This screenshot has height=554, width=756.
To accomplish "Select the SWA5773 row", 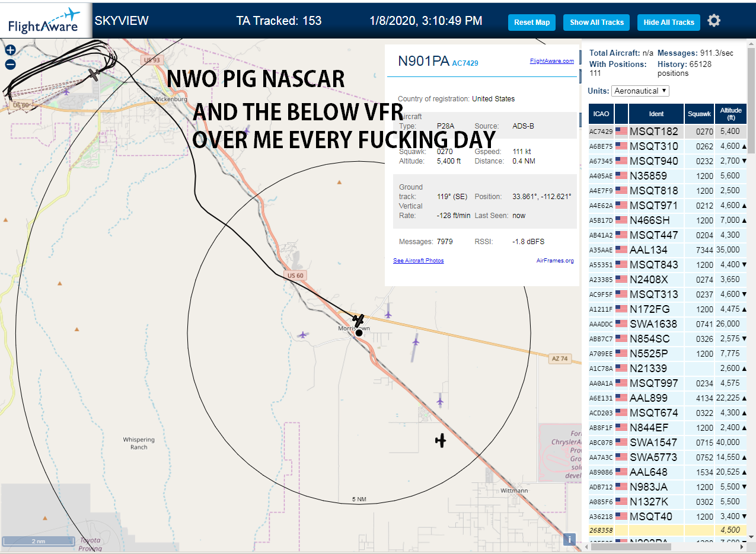I will pyautogui.click(x=668, y=457).
